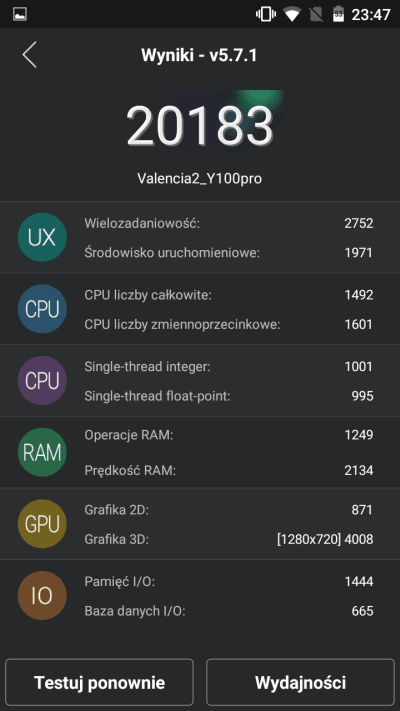
Task: Tap the back arrow icon
Action: pyautogui.click(x=29, y=55)
